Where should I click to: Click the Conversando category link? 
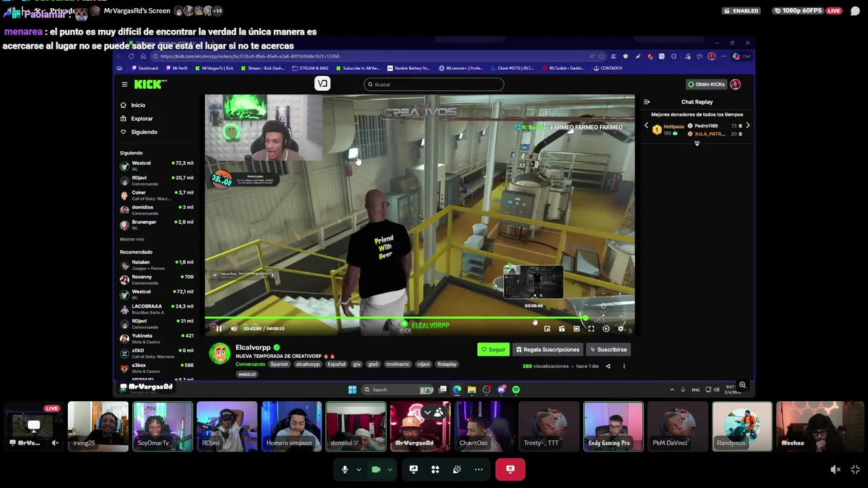(x=250, y=365)
